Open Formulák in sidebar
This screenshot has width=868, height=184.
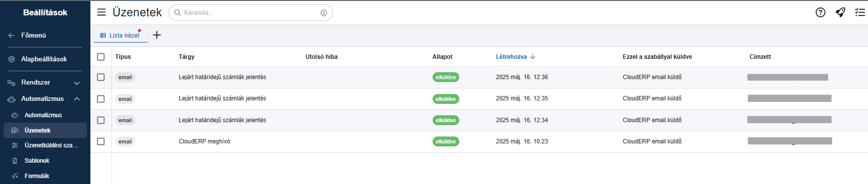point(37,176)
